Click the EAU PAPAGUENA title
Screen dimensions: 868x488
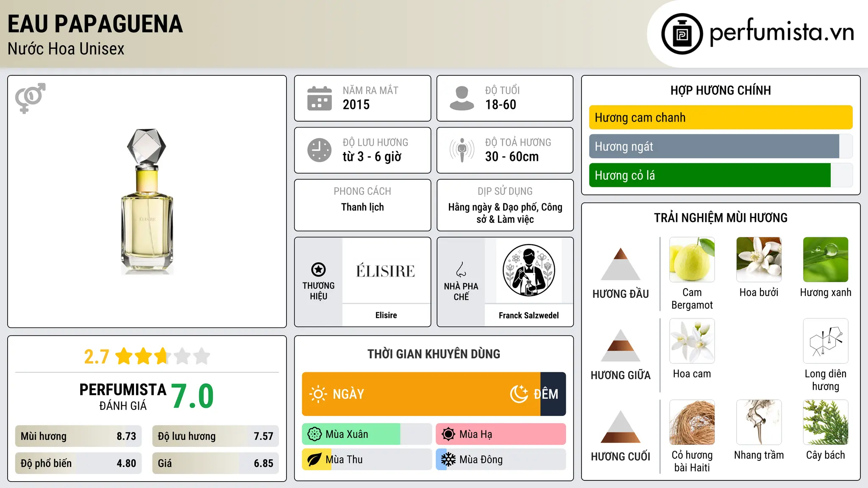click(95, 24)
